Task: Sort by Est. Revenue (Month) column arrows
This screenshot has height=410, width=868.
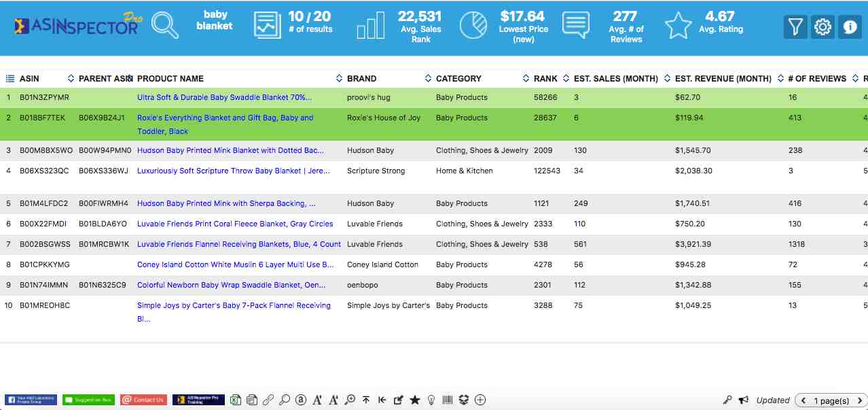Action: (781, 78)
